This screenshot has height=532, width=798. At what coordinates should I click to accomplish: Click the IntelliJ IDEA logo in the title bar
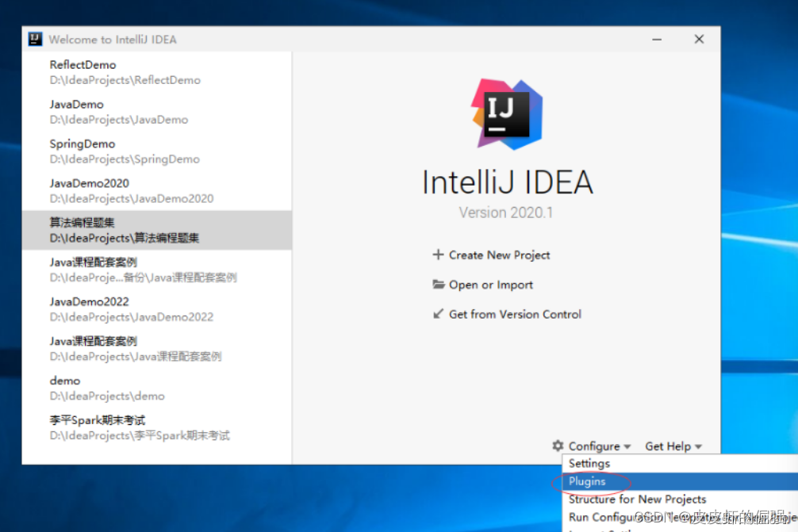pyautogui.click(x=35, y=39)
